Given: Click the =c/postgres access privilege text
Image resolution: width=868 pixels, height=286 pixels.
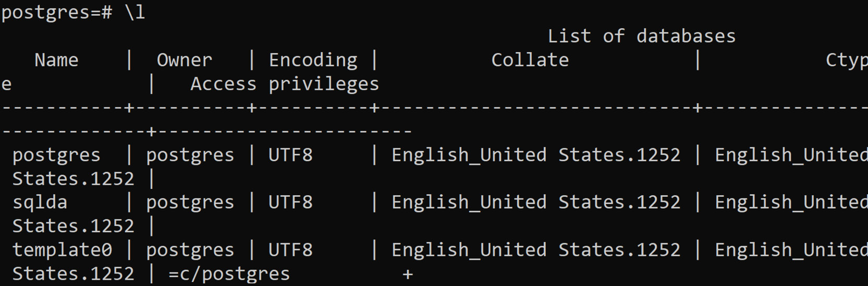Looking at the screenshot, I should click(229, 274).
